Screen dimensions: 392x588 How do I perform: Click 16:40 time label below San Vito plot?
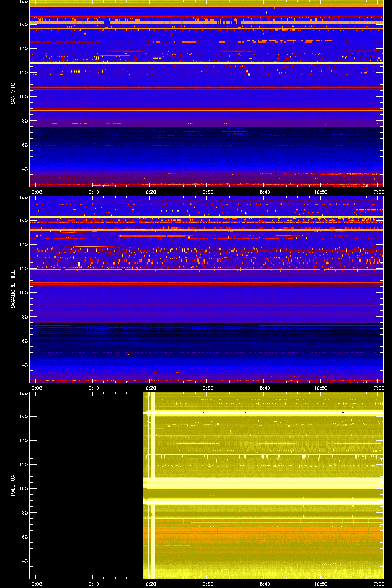[x=264, y=192]
